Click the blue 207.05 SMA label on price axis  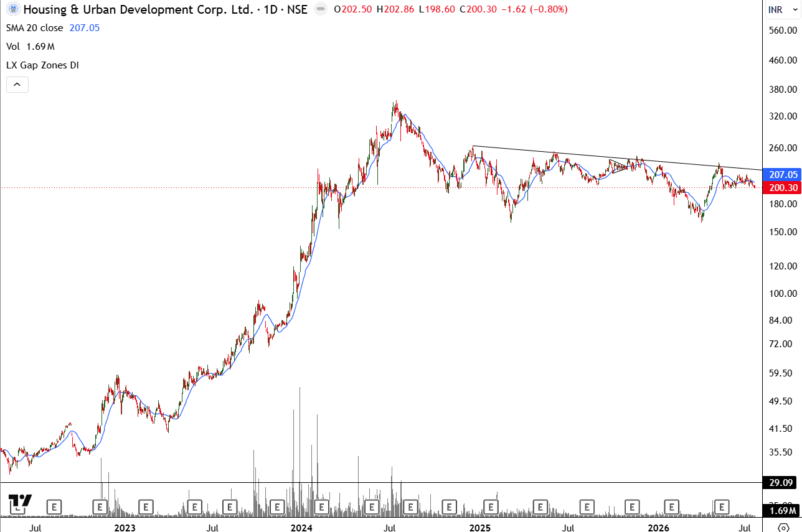point(782,175)
